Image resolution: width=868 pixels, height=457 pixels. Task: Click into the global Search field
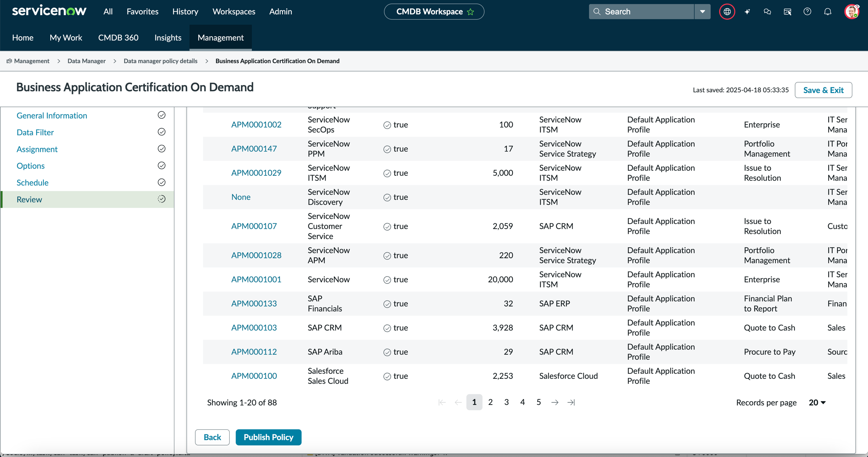(x=642, y=11)
